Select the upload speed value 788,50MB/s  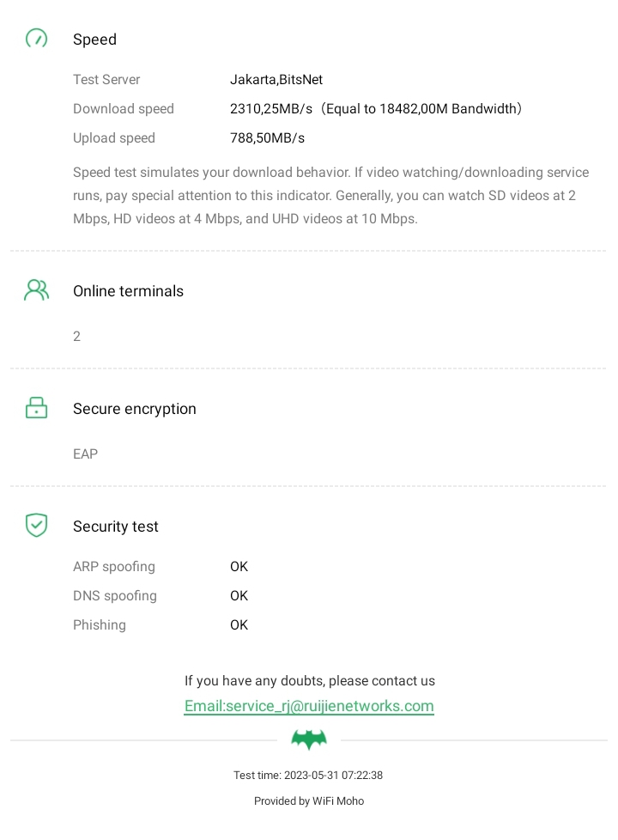(267, 138)
